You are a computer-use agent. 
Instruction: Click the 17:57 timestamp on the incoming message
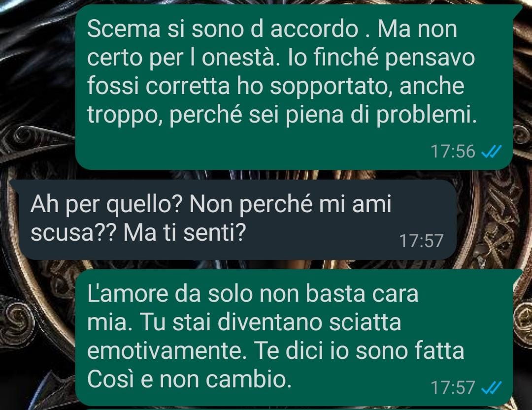421,241
